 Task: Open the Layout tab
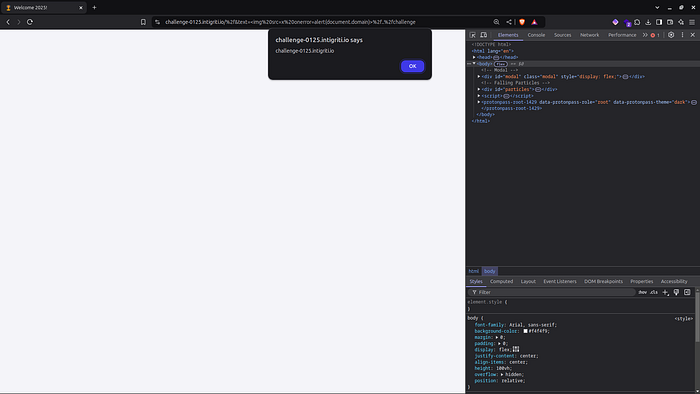point(528,282)
